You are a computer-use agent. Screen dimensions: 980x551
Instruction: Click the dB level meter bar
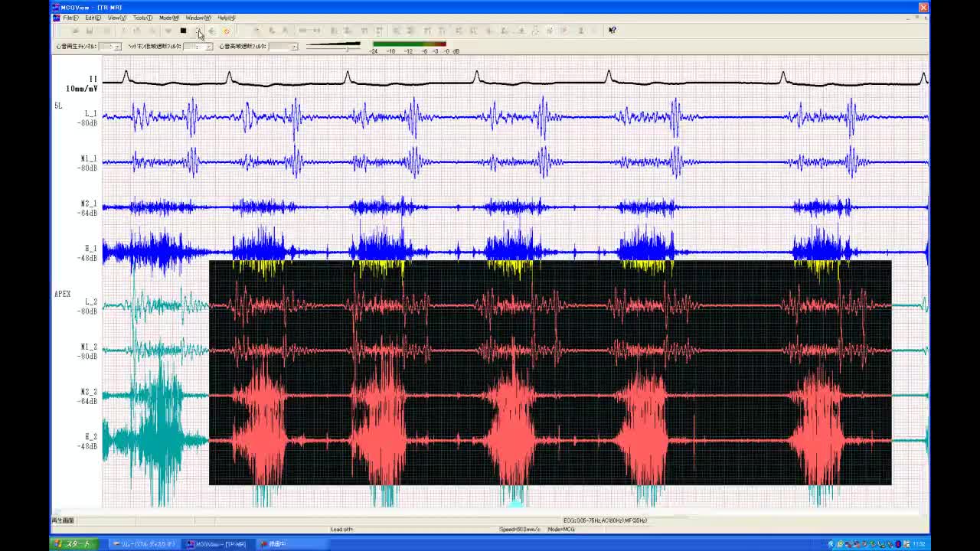coord(409,44)
